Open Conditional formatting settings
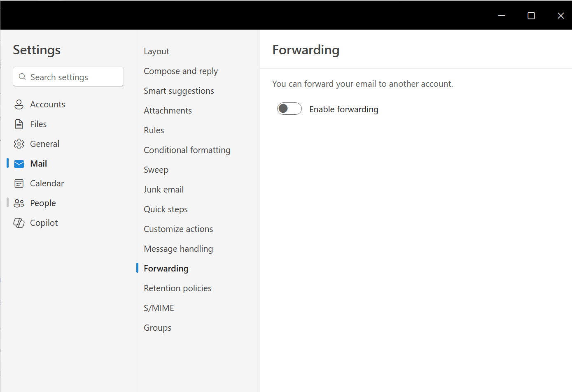The height and width of the screenshot is (392, 572). click(x=187, y=150)
